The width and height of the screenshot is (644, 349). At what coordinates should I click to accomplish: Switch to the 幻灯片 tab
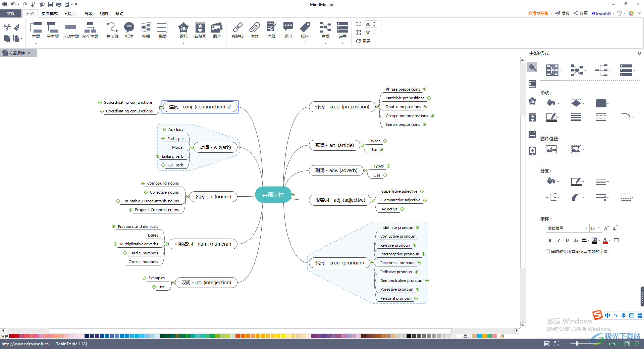point(71,13)
